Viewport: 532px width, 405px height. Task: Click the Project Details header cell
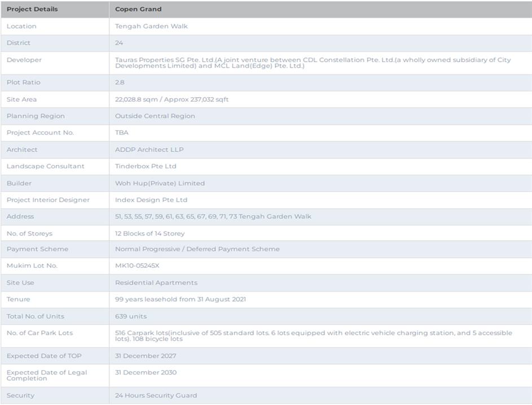32,9
